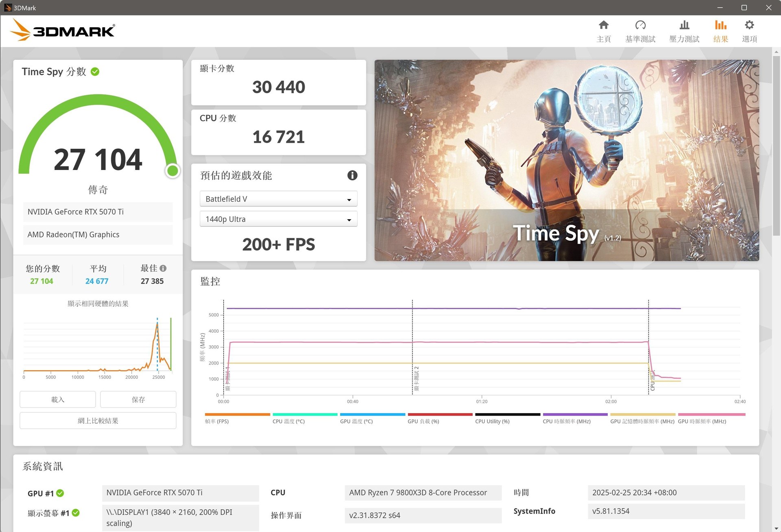Viewport: 781px width, 532px height.
Task: Click the 保存 save button
Action: click(138, 399)
